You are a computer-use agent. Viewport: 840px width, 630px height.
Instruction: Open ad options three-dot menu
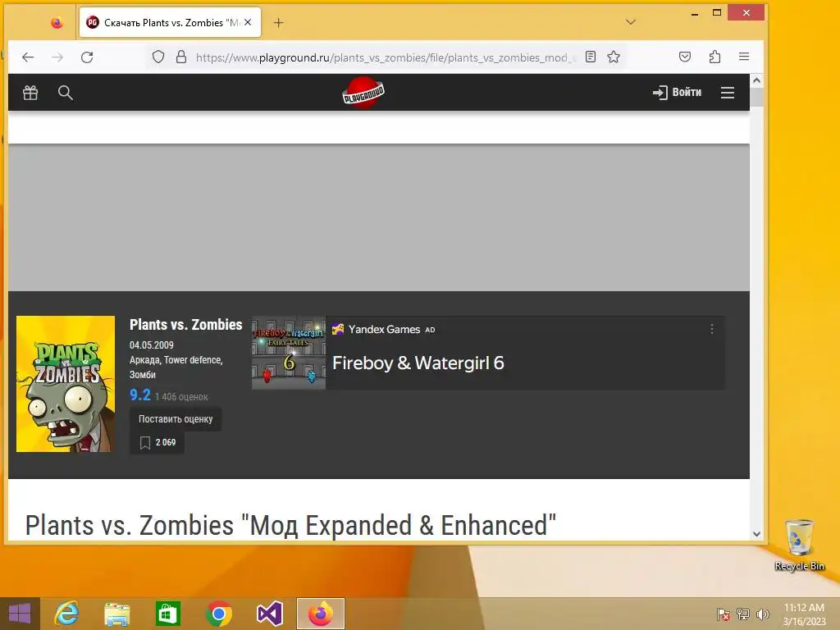coord(712,329)
